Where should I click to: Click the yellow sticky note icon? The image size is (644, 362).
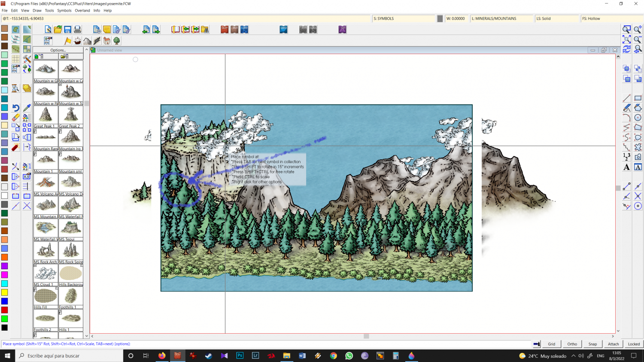click(x=107, y=29)
